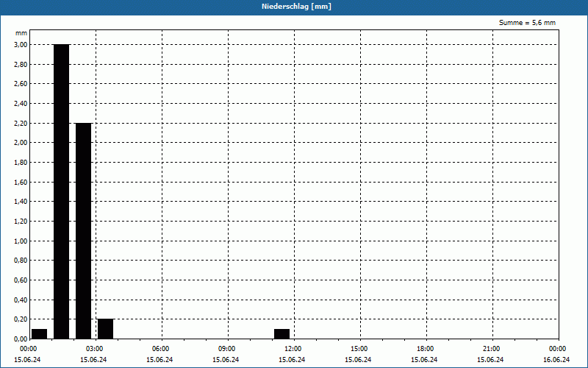Screen dimensions: 588x368
Task: Click the 1,80 y-axis label
Action: coord(21,163)
